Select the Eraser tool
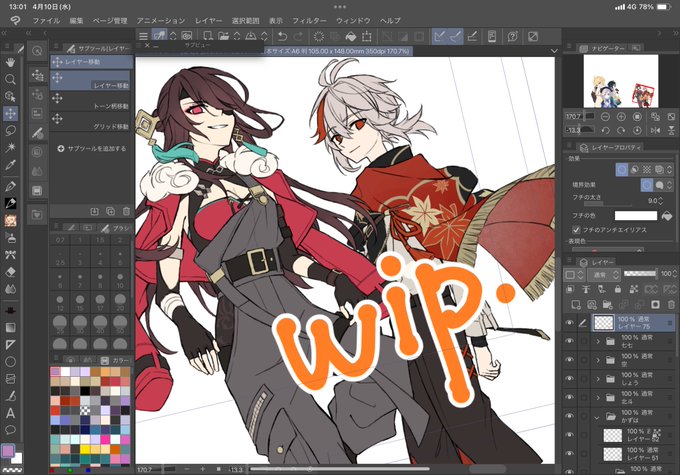This screenshot has width=680, height=475. (x=10, y=272)
